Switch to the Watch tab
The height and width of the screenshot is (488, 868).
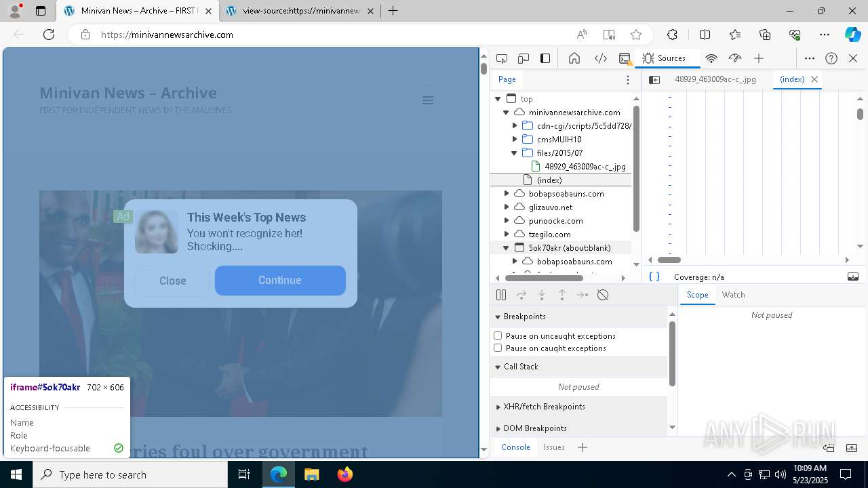(733, 295)
